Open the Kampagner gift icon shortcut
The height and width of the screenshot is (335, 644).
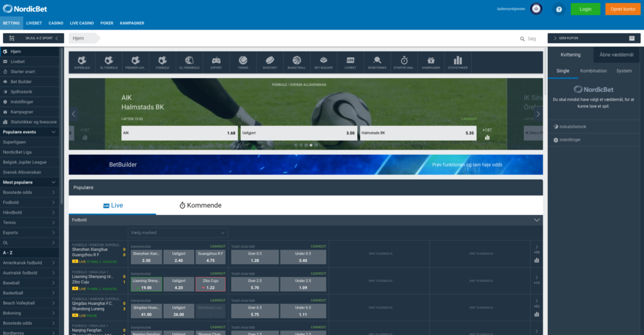(x=431, y=62)
